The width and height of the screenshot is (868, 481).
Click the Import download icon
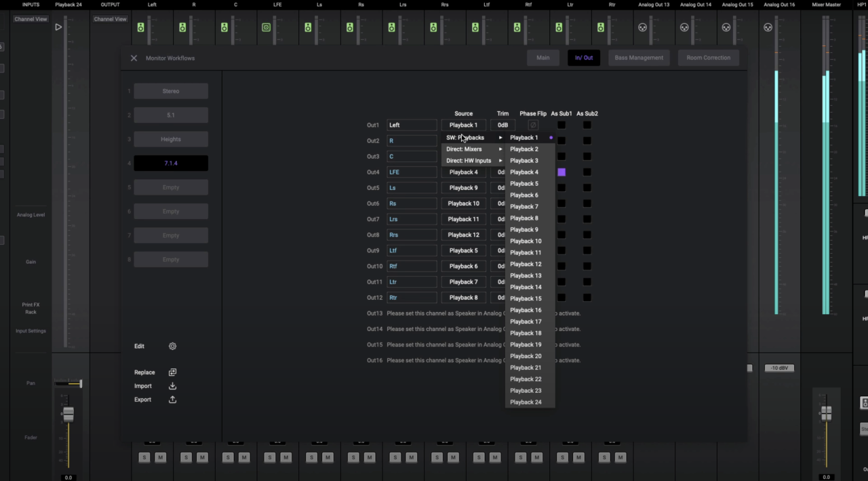tap(172, 386)
